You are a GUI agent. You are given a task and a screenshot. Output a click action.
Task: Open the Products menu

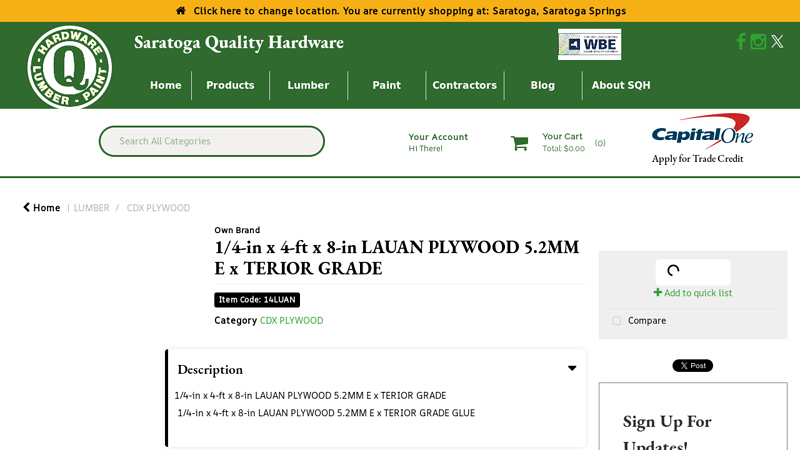[230, 85]
